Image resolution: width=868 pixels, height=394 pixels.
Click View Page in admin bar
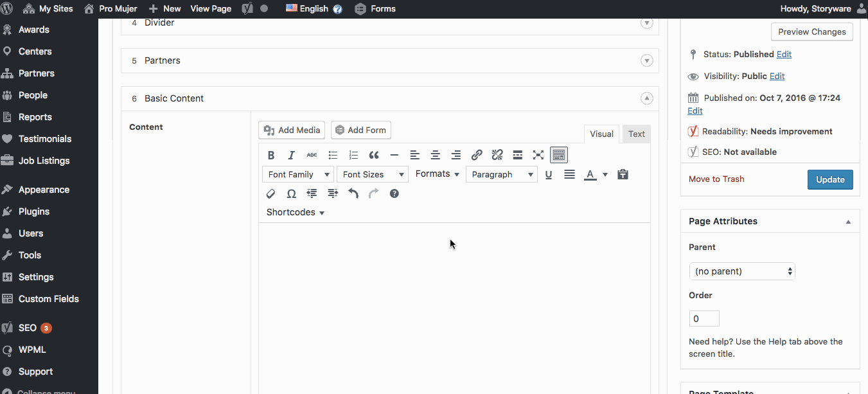coord(211,9)
